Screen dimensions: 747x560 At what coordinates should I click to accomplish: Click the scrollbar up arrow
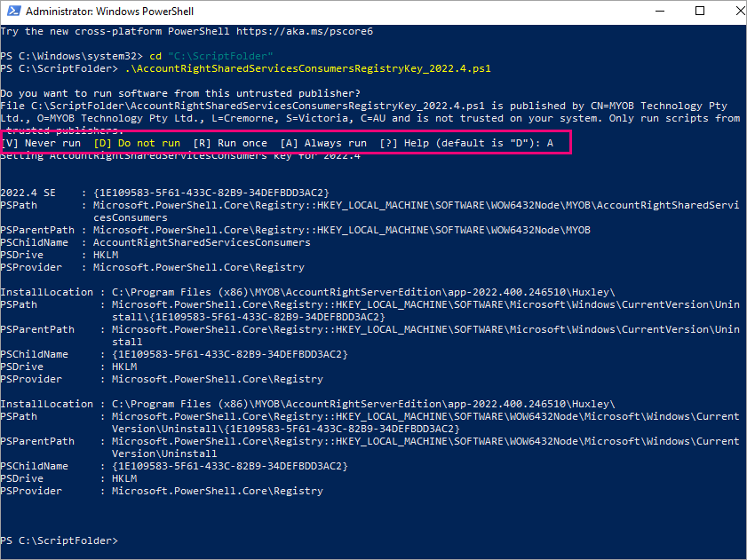click(x=739, y=32)
